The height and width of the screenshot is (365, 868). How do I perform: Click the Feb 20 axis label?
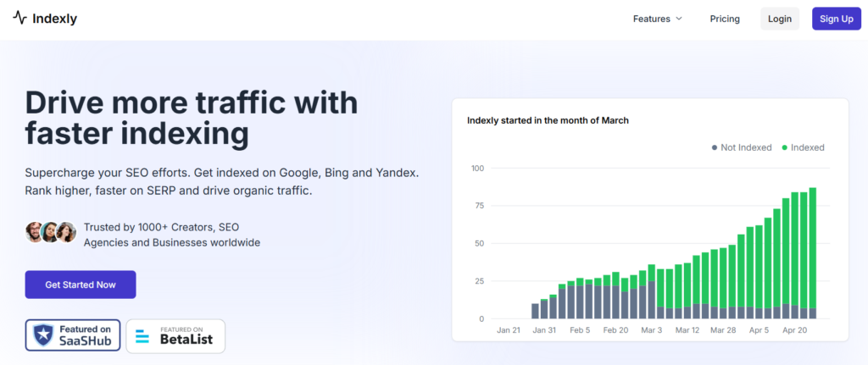pyautogui.click(x=617, y=331)
